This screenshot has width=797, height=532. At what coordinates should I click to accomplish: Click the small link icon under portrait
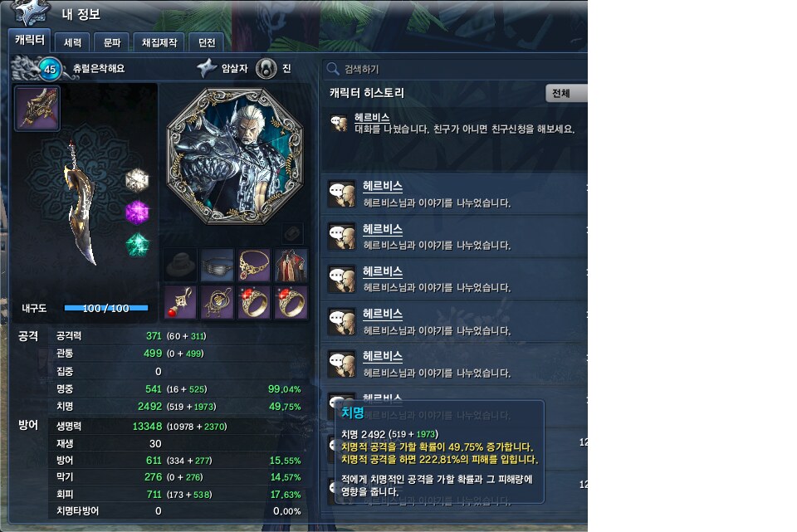(x=293, y=233)
